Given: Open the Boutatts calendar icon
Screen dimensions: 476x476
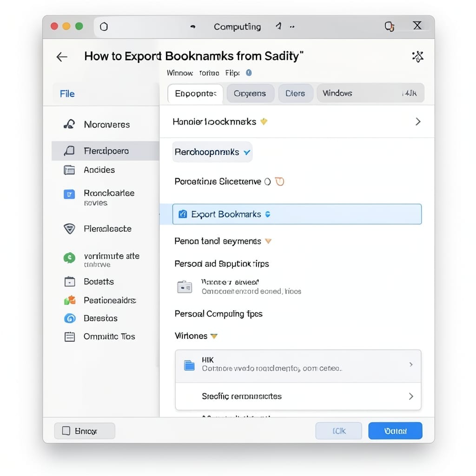Looking at the screenshot, I should pyautogui.click(x=70, y=282).
